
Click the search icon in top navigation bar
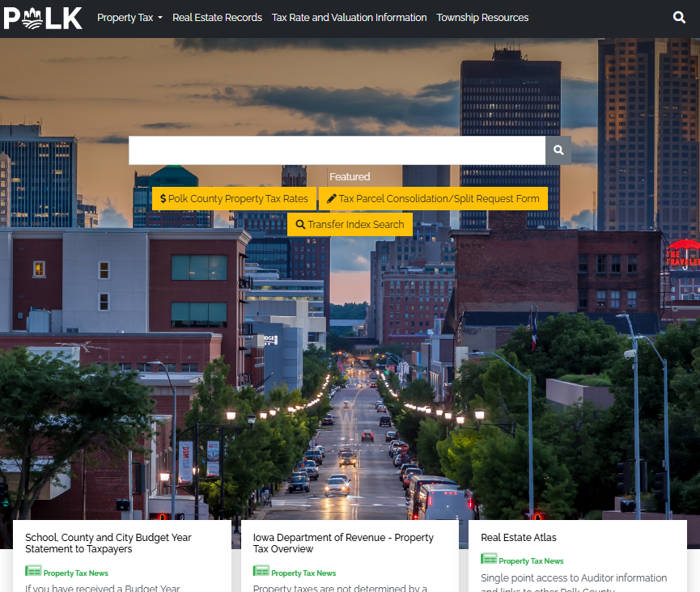[x=679, y=18]
